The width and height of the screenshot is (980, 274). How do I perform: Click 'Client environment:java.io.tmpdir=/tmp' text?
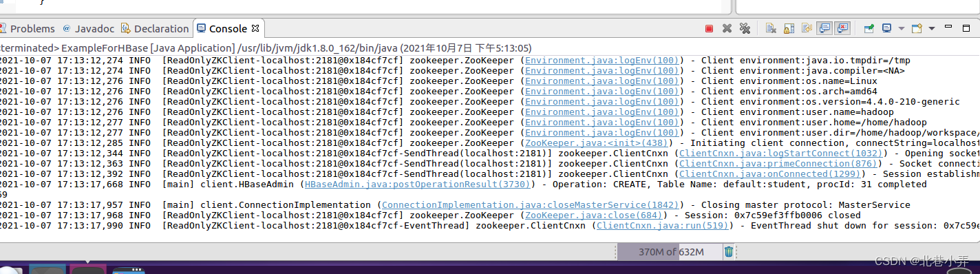(806, 61)
